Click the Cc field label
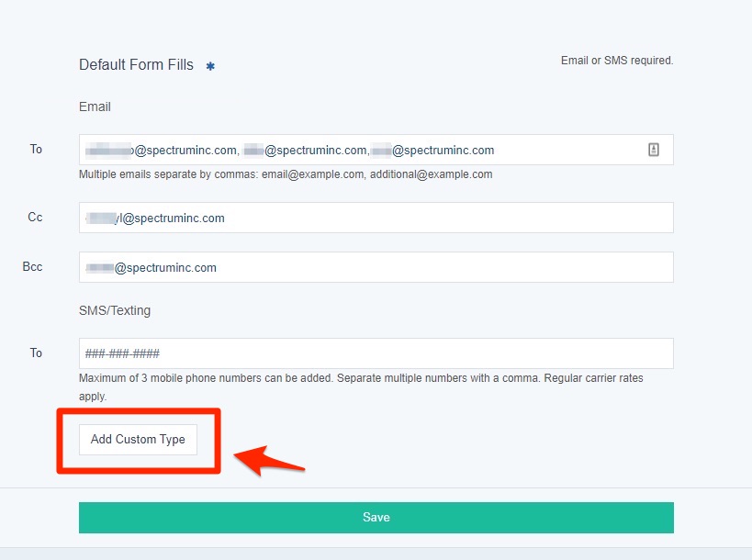Viewport: 752px width, 560px height. [x=35, y=217]
